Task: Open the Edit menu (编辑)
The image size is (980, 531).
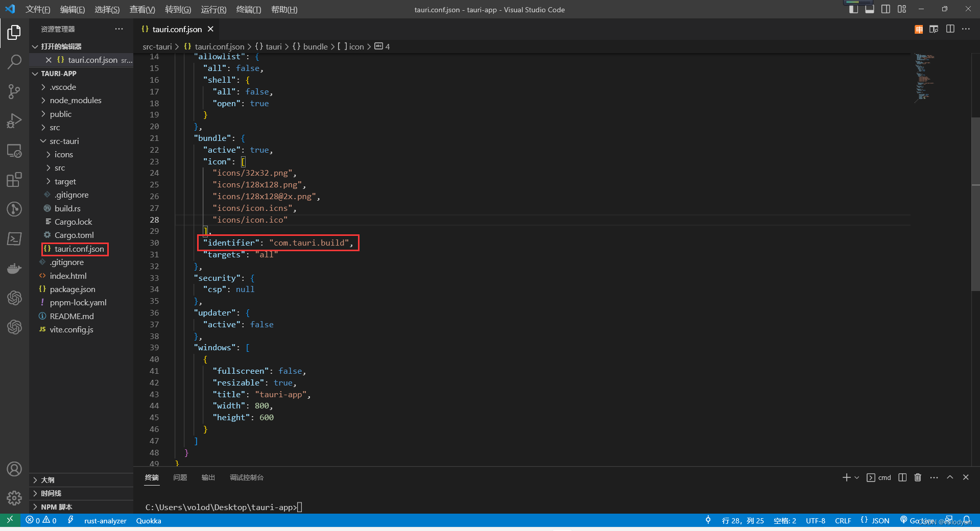Action: pyautogui.click(x=73, y=9)
